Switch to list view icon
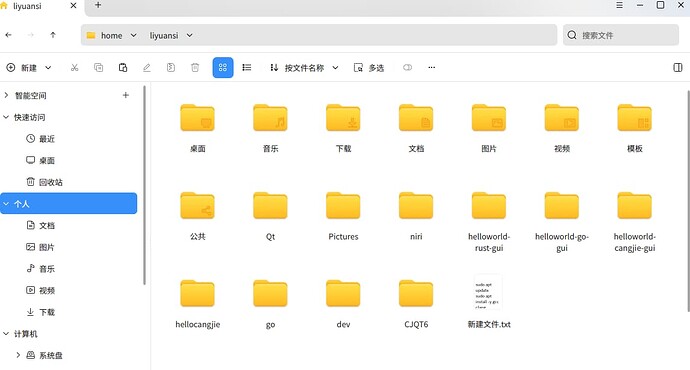 tap(247, 67)
